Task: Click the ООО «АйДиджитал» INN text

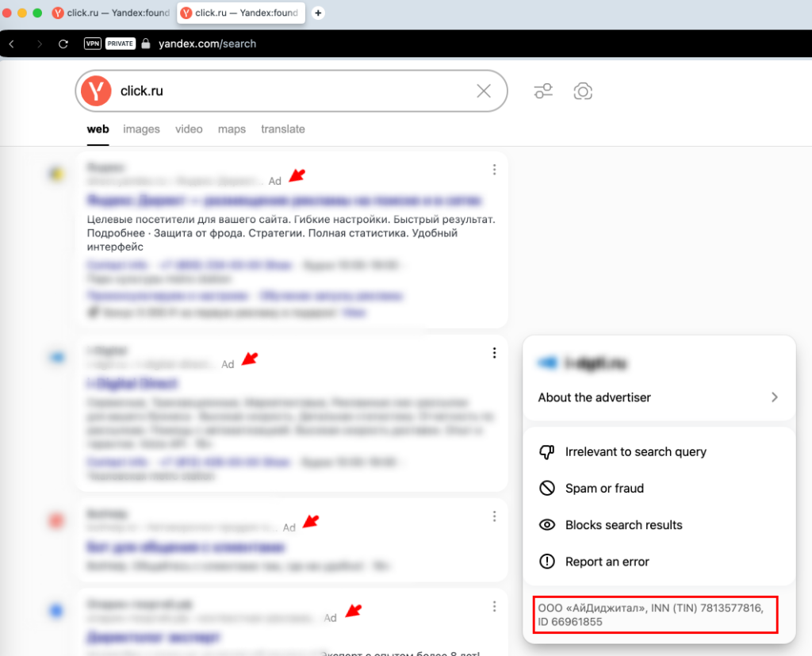Action: [x=650, y=615]
